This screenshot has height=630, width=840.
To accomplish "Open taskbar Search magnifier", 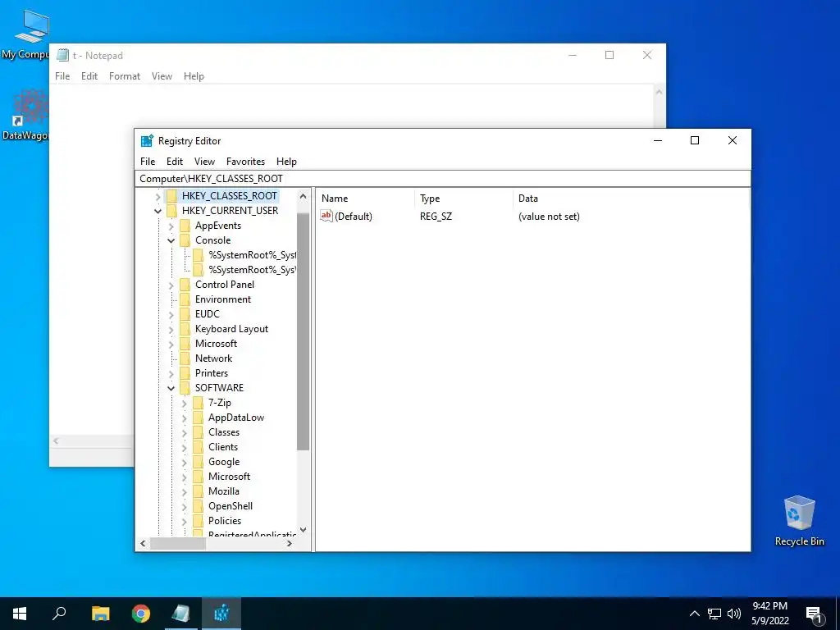I will tap(59, 614).
